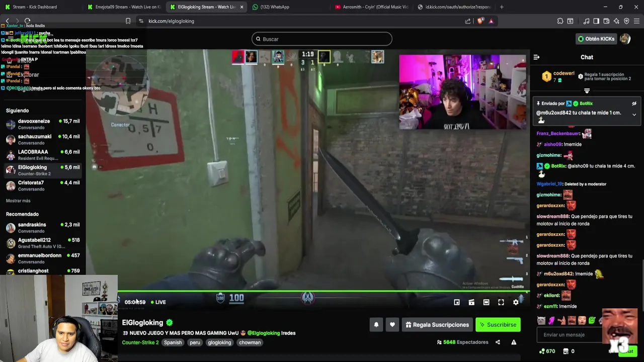
Task: Report the stream with warning triangle icon
Action: click(x=514, y=342)
